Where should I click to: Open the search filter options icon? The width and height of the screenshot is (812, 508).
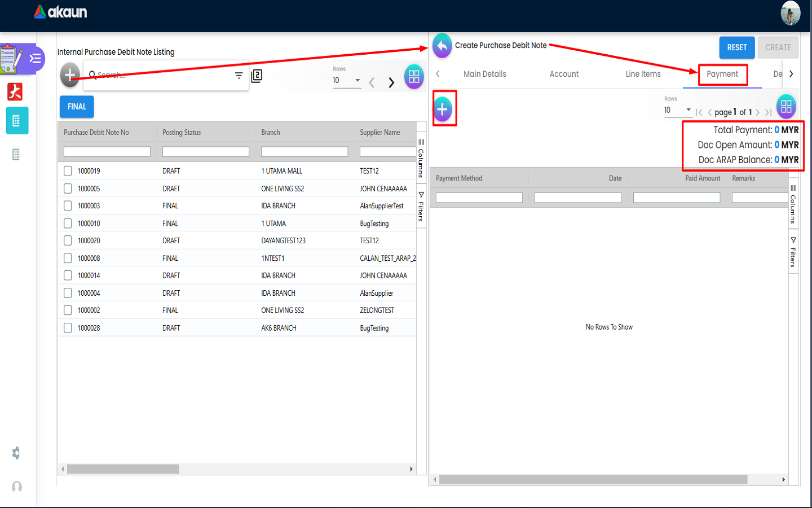(239, 76)
